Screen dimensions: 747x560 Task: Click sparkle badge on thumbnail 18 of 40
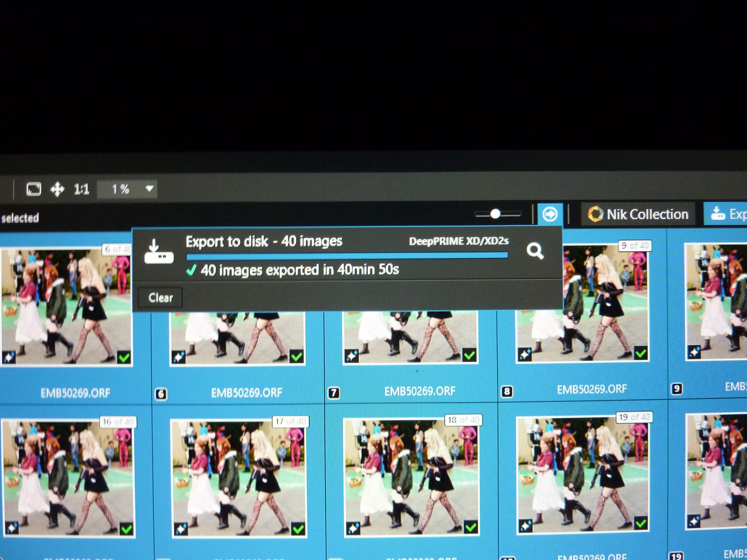pyautogui.click(x=353, y=528)
